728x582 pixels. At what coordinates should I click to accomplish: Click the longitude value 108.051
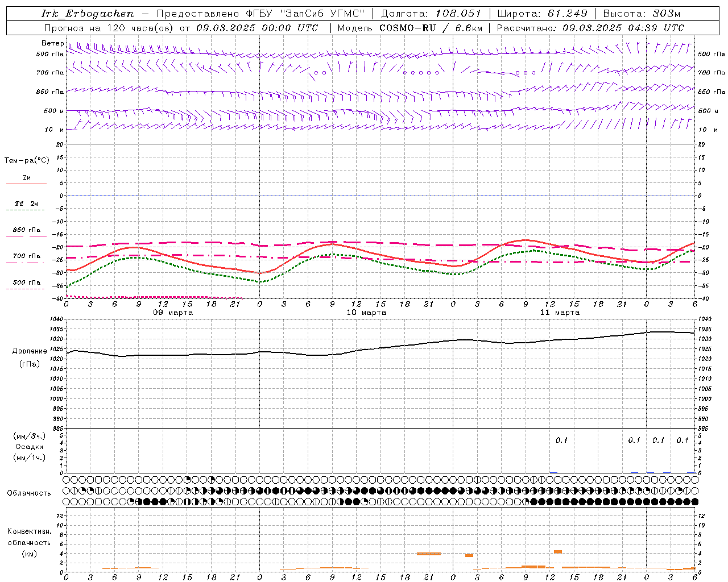[x=458, y=14]
